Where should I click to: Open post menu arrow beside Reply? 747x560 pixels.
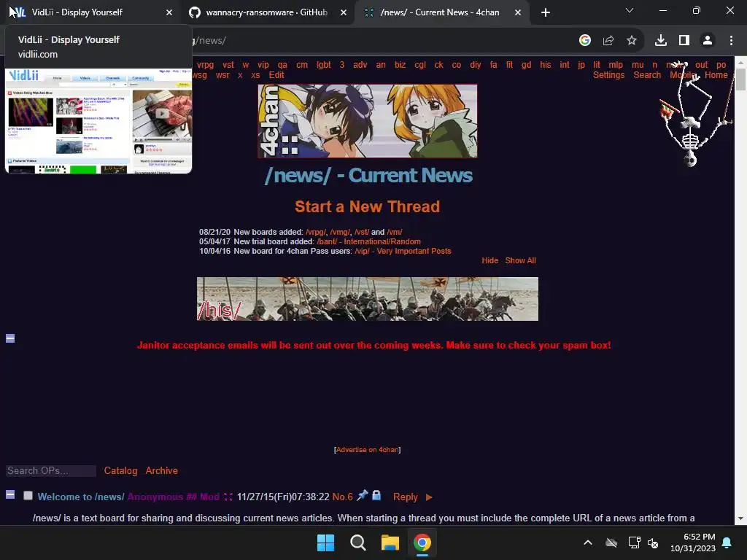(x=429, y=497)
